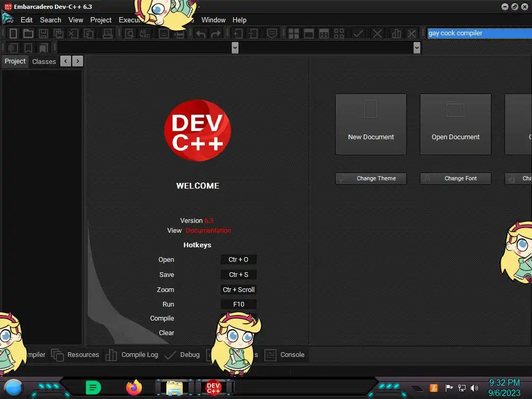
Task: Click the volume speaker tray icon
Action: click(474, 388)
